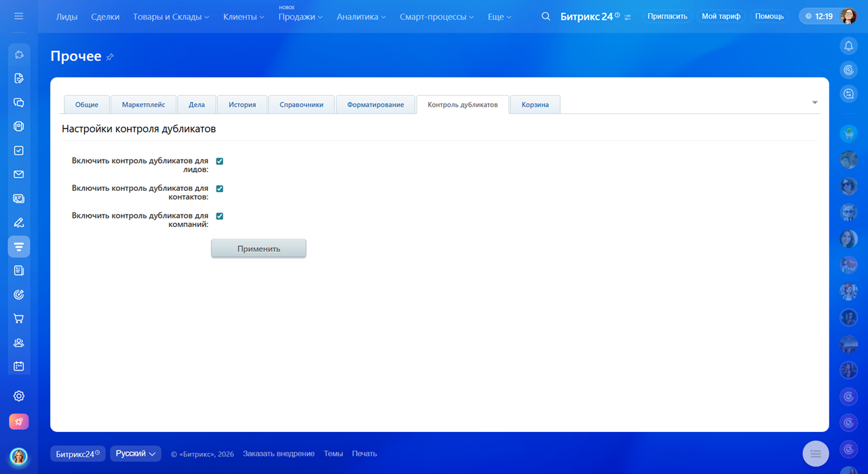The width and height of the screenshot is (868, 474).
Task: Open the shopping cart icon in sidebar
Action: [x=19, y=318]
